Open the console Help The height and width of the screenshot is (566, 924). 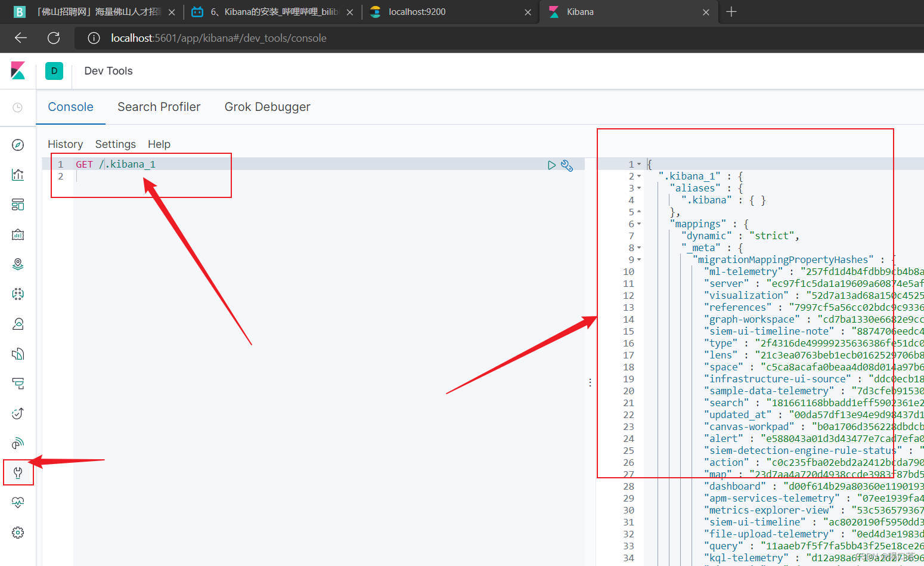pos(159,144)
